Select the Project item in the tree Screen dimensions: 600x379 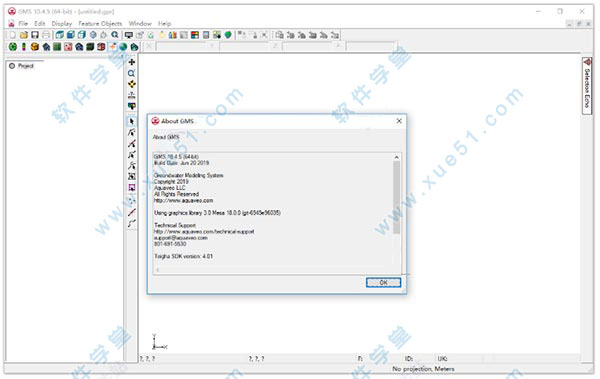click(x=26, y=66)
